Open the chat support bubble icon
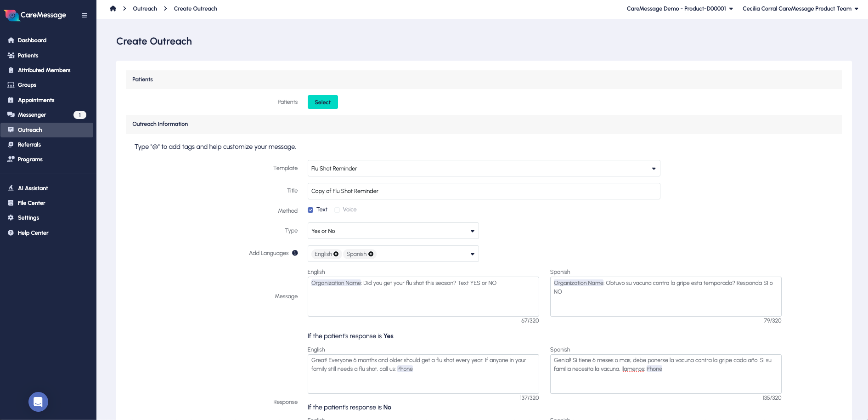Viewport: 868px width, 420px height. [38, 402]
